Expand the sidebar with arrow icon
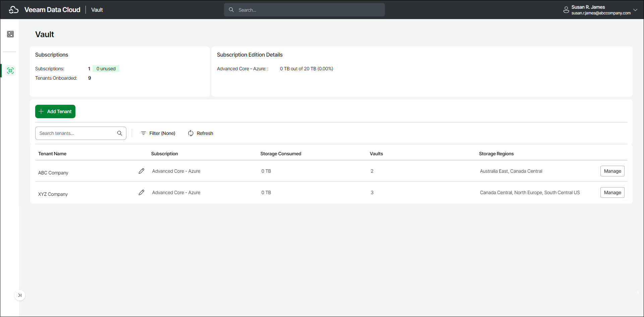Image resolution: width=644 pixels, height=317 pixels. click(20, 295)
